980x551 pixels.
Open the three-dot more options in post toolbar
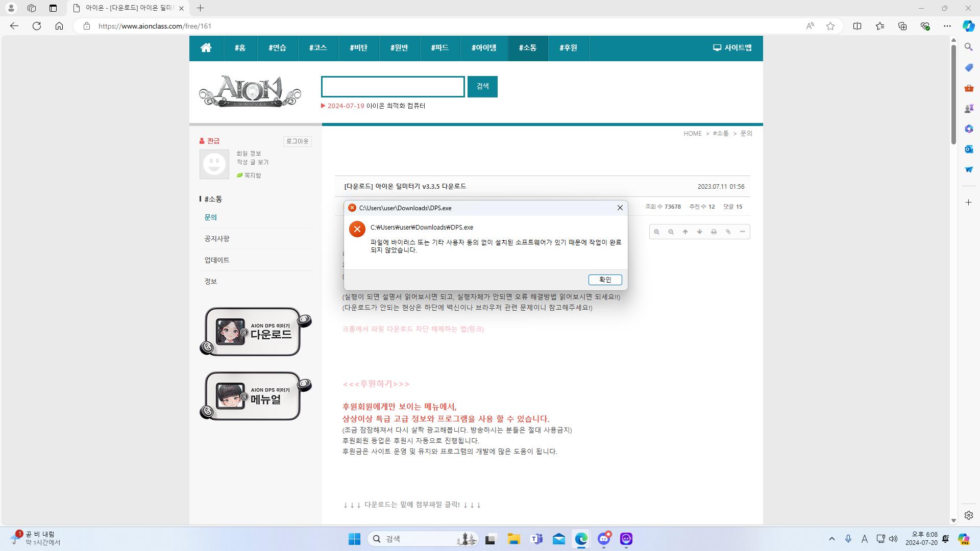coord(743,232)
